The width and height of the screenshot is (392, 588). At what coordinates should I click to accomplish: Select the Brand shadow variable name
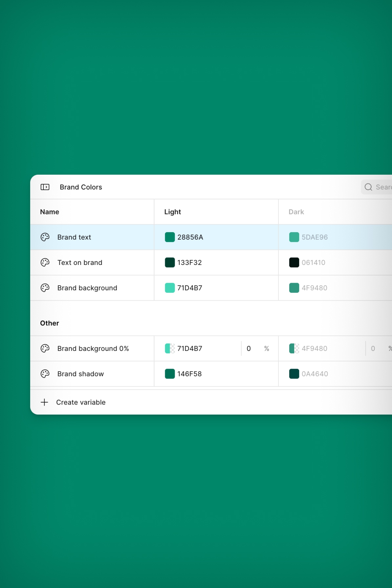pyautogui.click(x=80, y=374)
